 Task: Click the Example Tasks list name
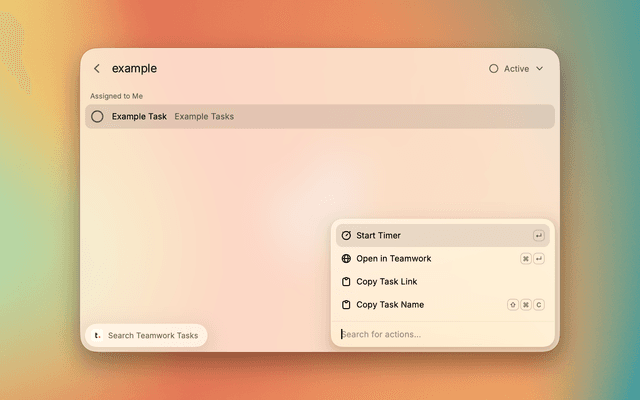(204, 116)
